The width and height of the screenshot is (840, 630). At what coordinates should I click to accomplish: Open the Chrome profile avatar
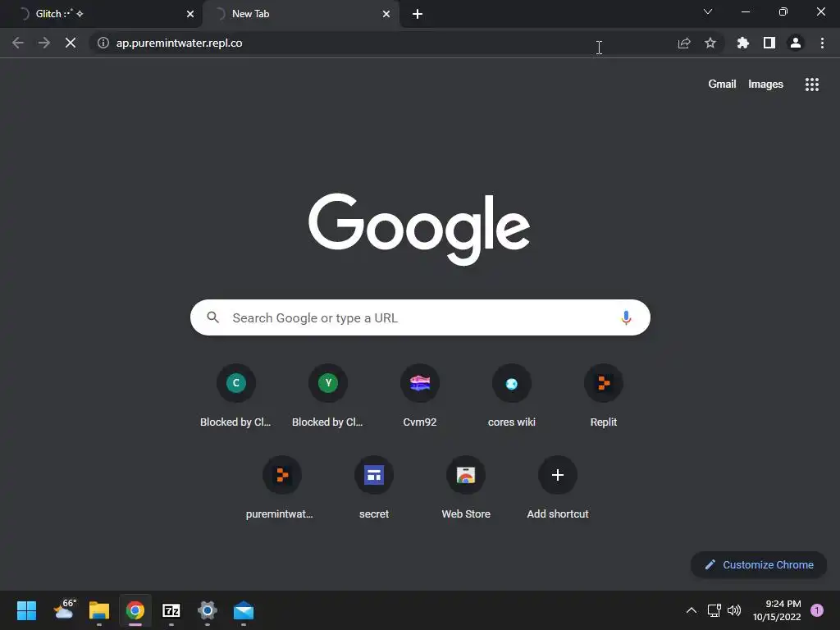coord(796,43)
